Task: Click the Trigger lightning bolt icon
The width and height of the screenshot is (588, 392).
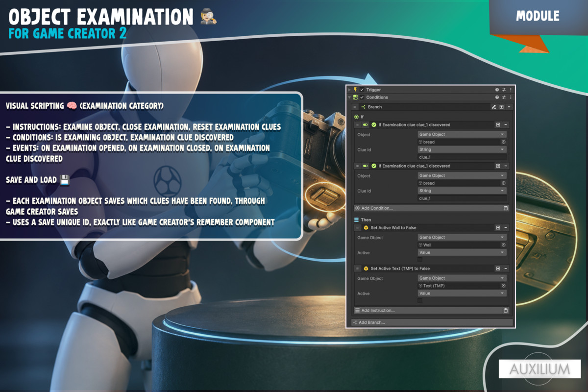Action: click(x=355, y=90)
